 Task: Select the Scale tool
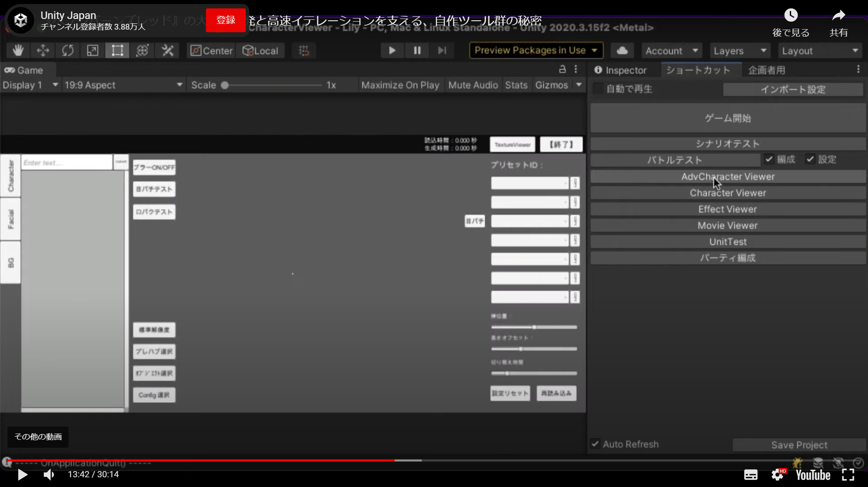(92, 50)
